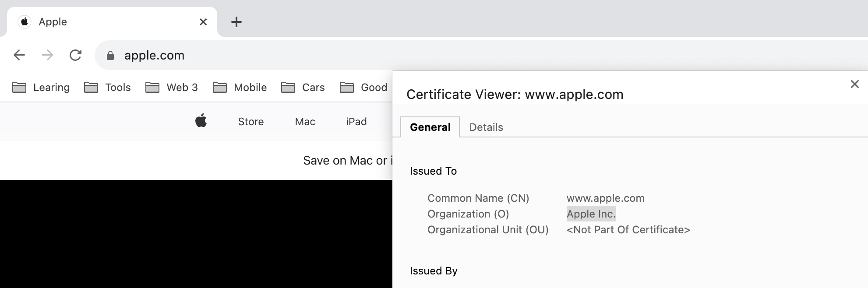Click the Apple logo in site navigation

click(201, 121)
